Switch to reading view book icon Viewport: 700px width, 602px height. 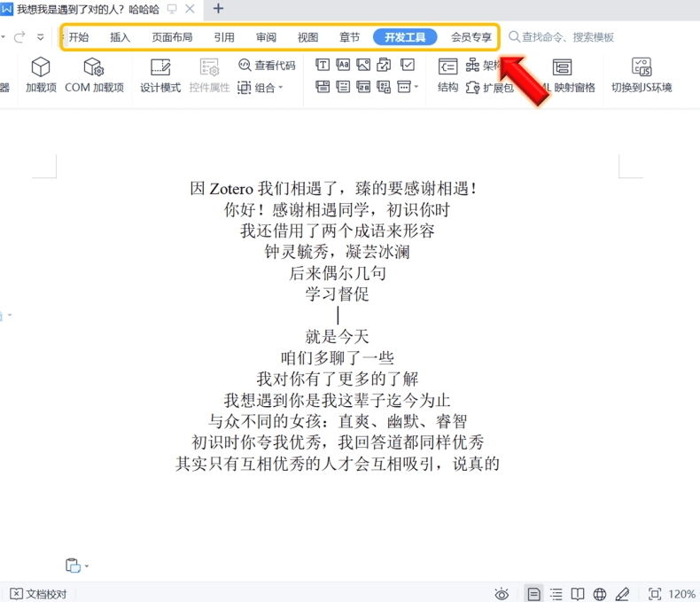tap(578, 594)
